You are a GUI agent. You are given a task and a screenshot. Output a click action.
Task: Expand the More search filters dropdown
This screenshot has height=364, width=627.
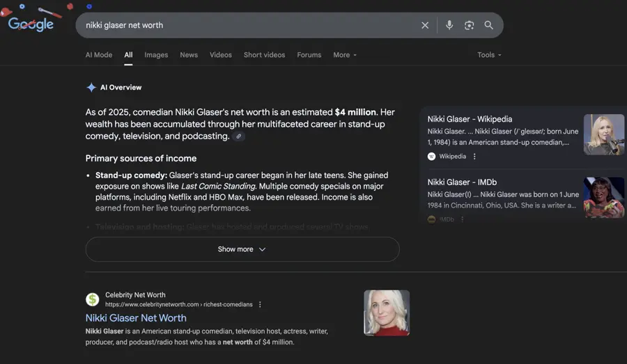(344, 55)
